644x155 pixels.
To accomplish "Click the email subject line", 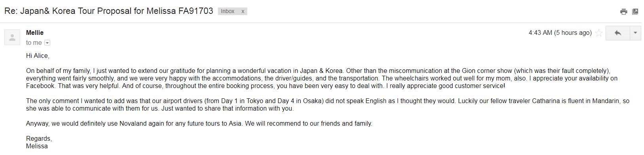I will click(109, 11).
